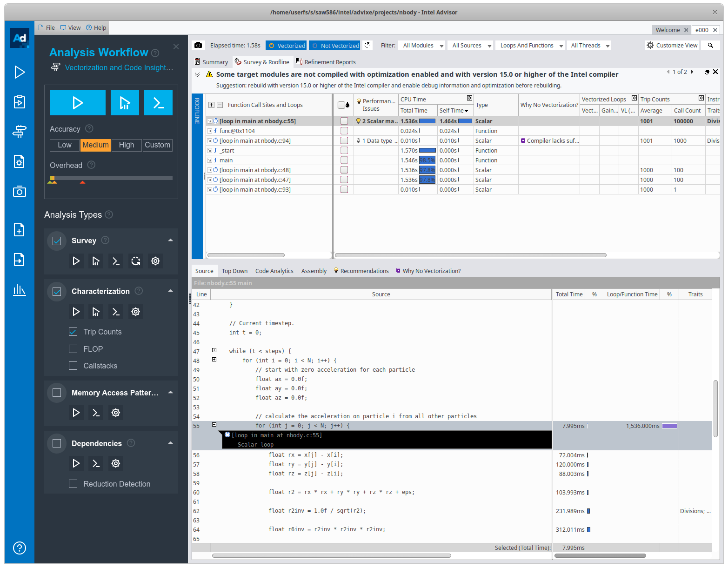Viewport: 728px width, 568px height.
Task: Click the Intel Advisor logo icon
Action: 20,38
